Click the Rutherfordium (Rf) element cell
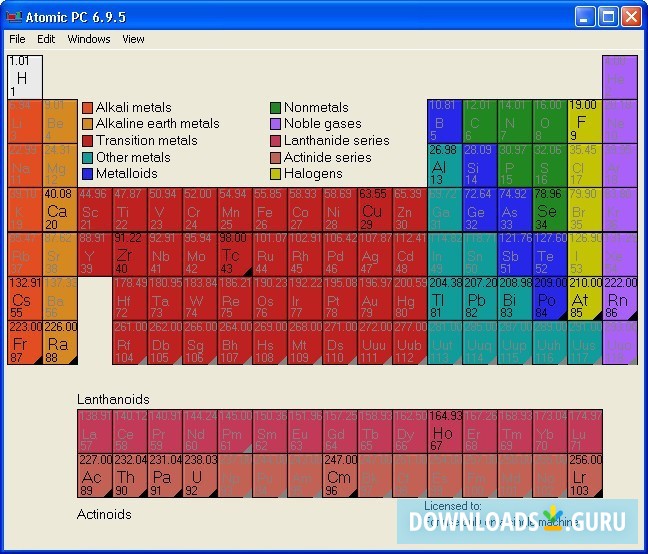This screenshot has height=554, width=648. tap(130, 342)
